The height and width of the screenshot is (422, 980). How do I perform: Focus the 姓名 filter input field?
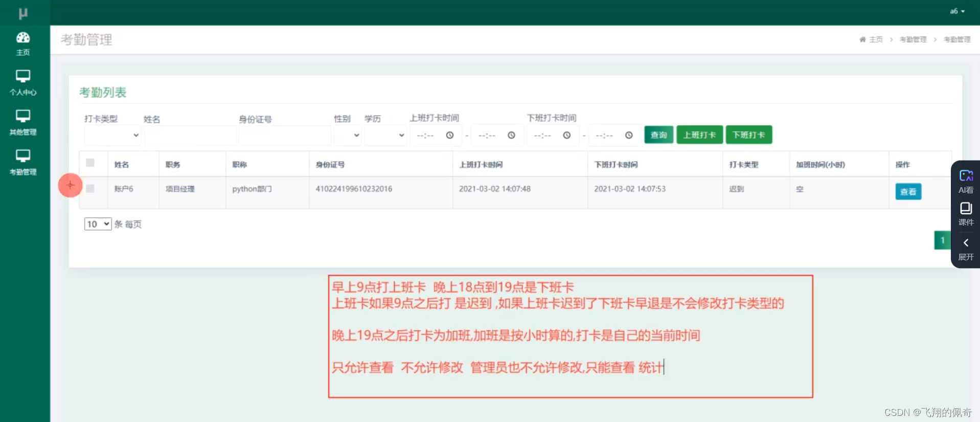[191, 135]
